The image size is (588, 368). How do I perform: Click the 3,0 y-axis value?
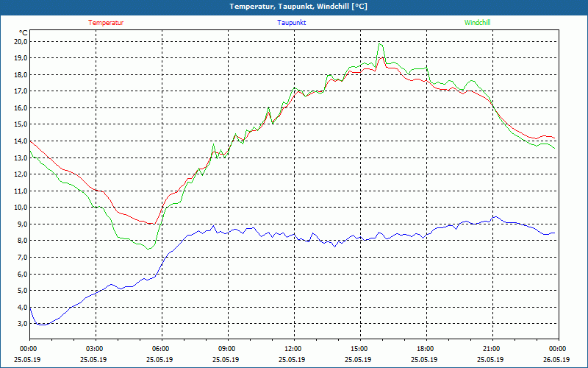pyautogui.click(x=23, y=324)
